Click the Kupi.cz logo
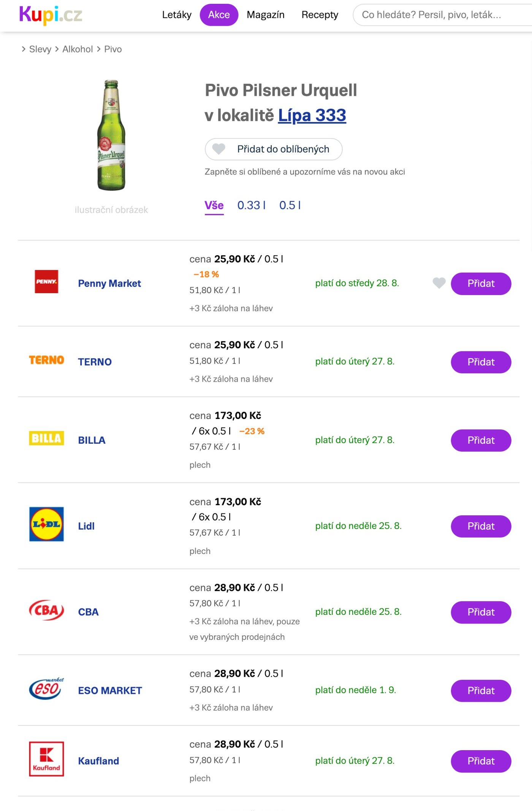 (x=51, y=15)
